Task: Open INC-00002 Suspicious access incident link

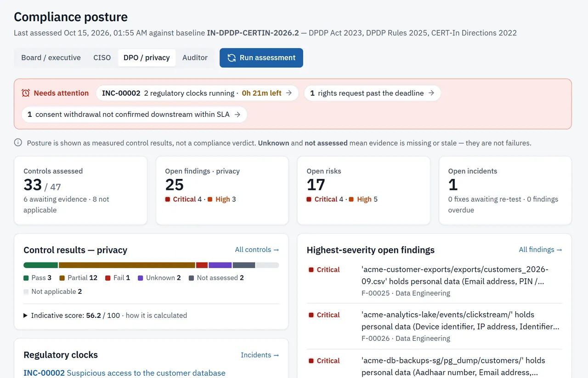Action: [124, 373]
